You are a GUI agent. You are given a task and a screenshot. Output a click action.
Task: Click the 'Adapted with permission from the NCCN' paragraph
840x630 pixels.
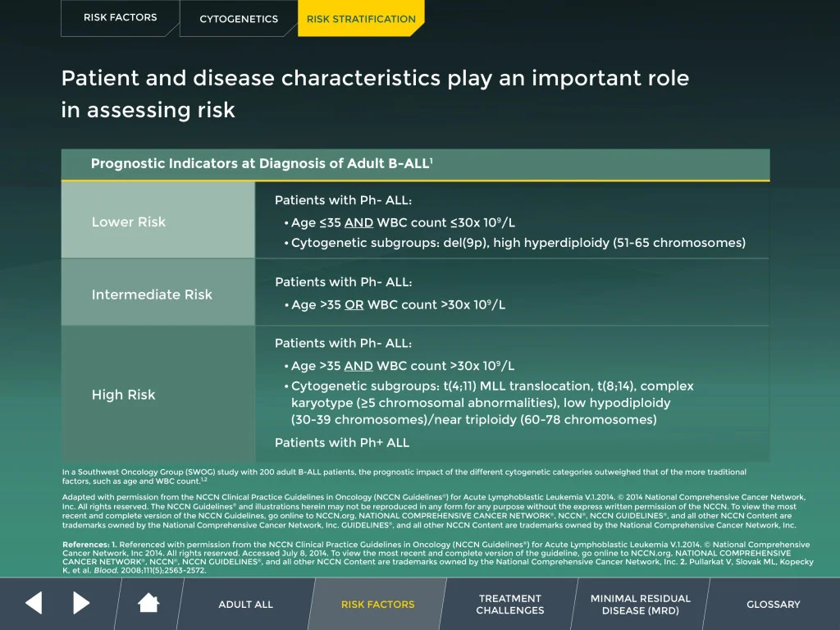point(434,511)
